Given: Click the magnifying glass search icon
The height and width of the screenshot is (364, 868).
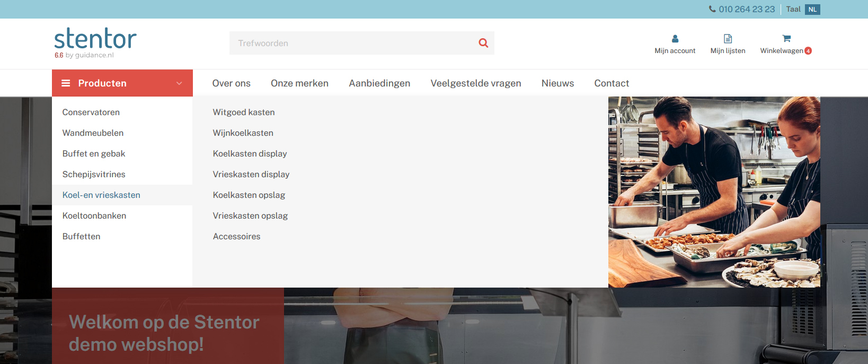Looking at the screenshot, I should [483, 43].
